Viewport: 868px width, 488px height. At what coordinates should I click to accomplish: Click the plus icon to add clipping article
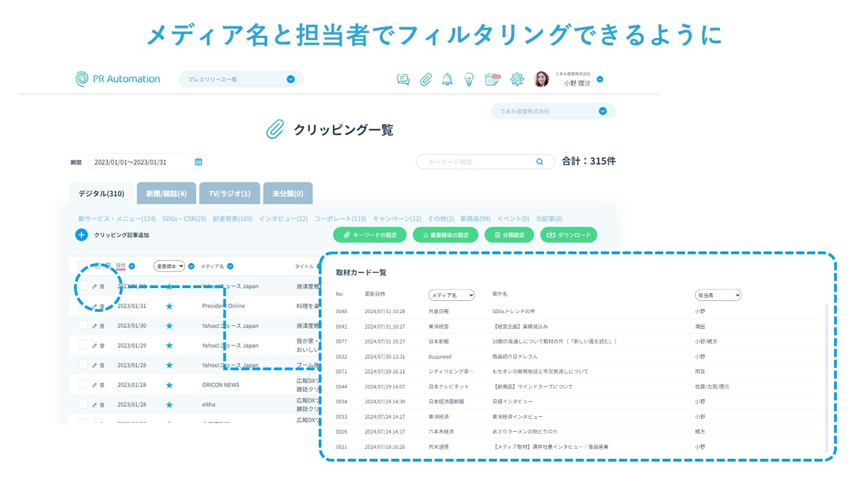coord(81,235)
